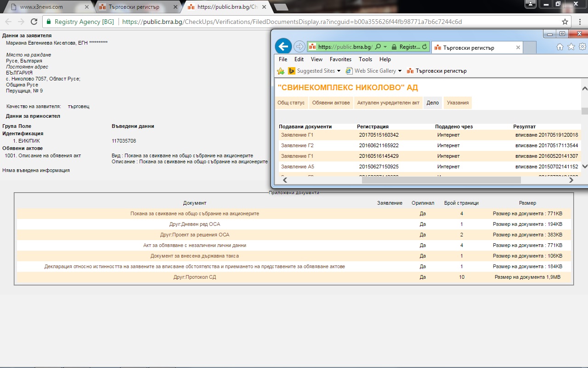This screenshot has width=588, height=368.
Task: Open the Tools menu in Internet Explorer
Action: 365,59
